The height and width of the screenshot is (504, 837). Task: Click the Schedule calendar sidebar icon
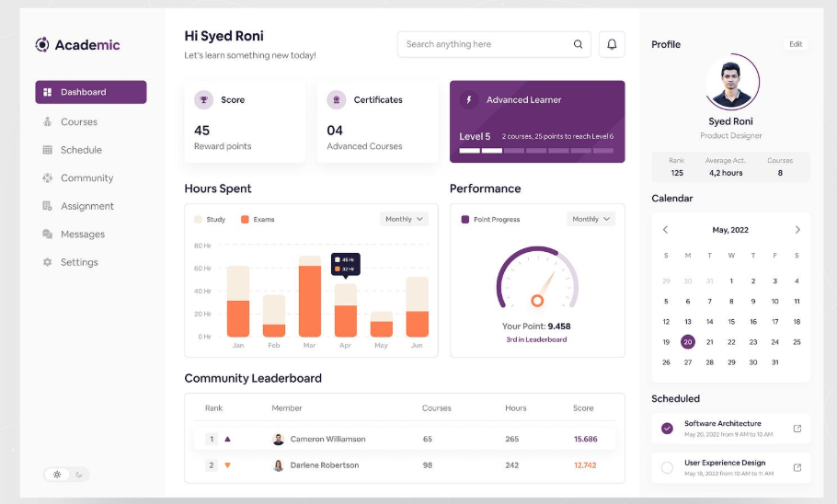pos(48,150)
